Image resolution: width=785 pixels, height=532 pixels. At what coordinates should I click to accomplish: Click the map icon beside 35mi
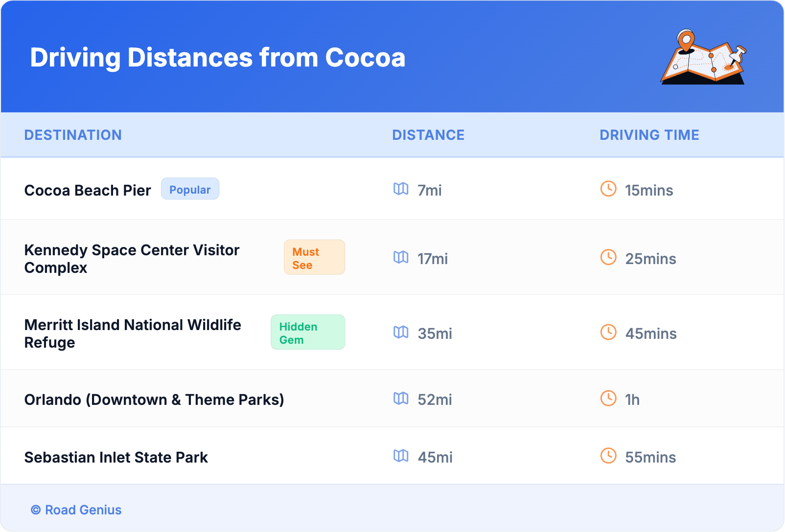pos(401,332)
